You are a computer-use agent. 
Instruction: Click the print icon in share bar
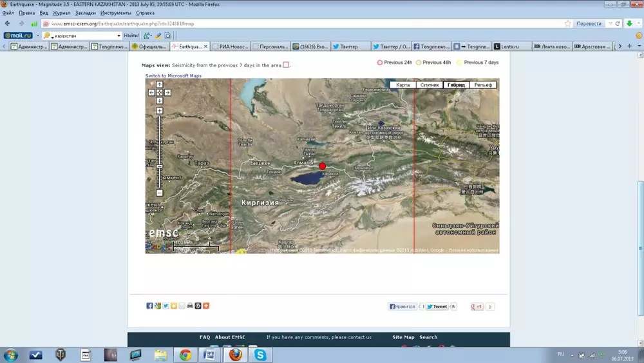pos(190,306)
